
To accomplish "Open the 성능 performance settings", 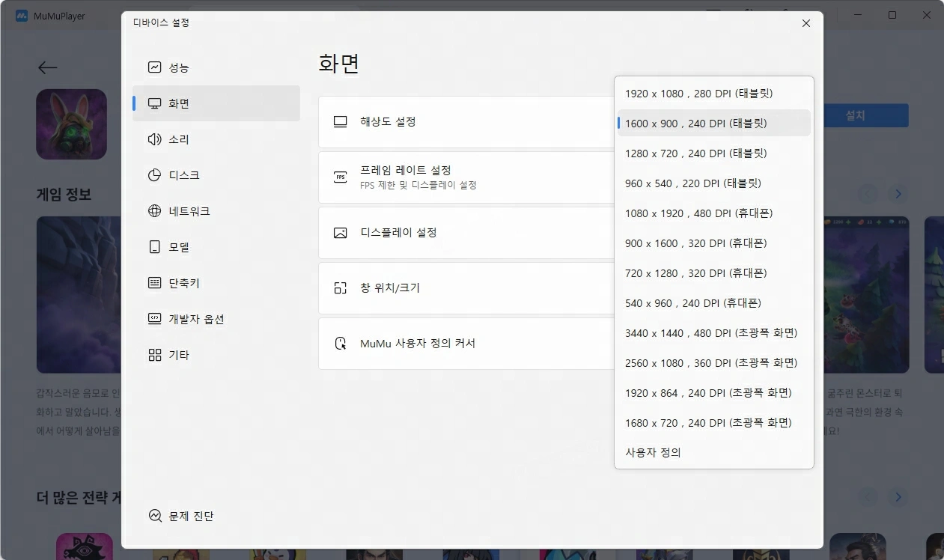I will [216, 67].
